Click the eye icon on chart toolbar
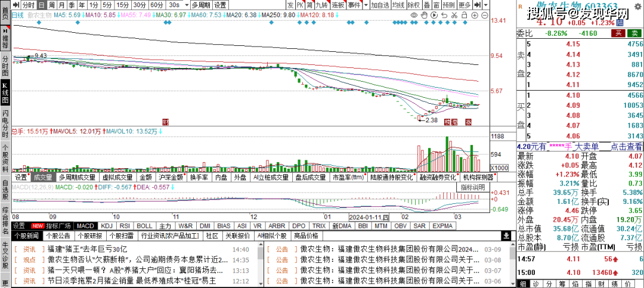This screenshot has height=288, width=644. 414,15
